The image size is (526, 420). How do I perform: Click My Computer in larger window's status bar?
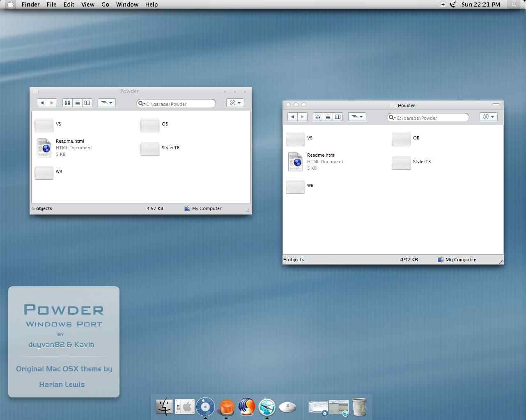pos(457,260)
